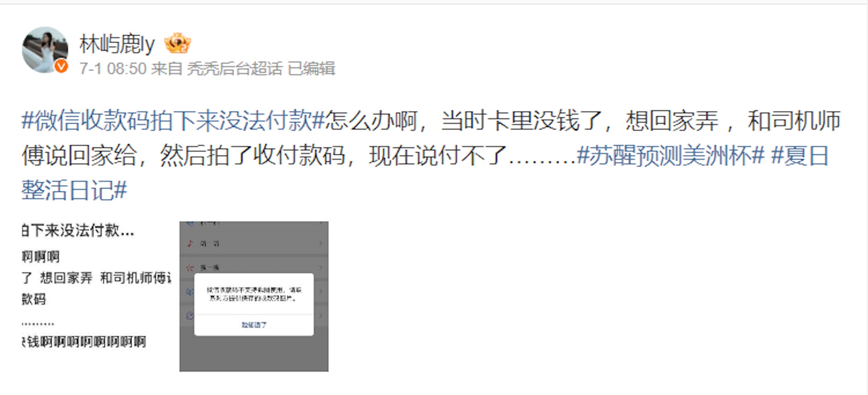Click the red music note icon in screenshot
This screenshot has width=868, height=395.
[x=190, y=243]
